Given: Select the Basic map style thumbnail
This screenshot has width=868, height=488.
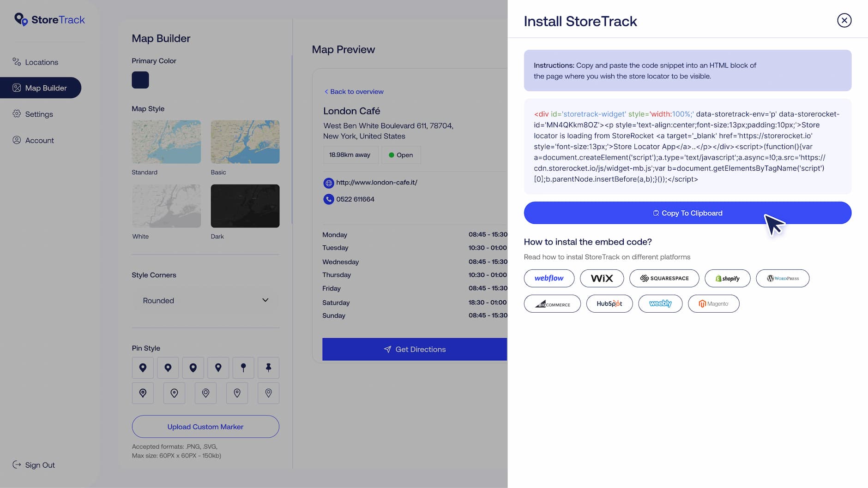Looking at the screenshot, I should (x=245, y=142).
